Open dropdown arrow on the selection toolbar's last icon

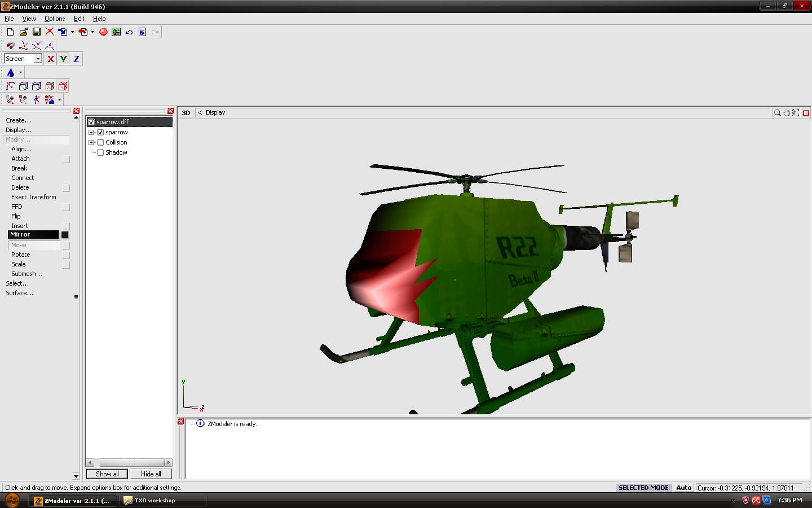coord(59,99)
